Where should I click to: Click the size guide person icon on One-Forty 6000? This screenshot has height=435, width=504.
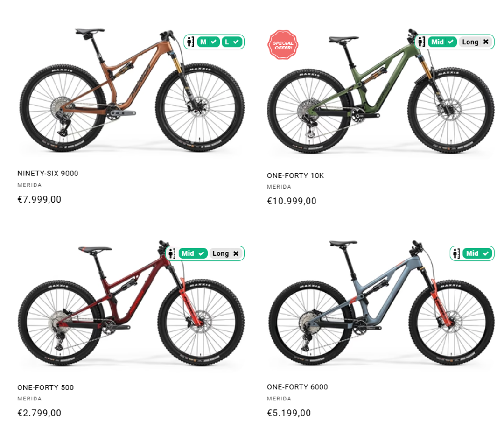(456, 253)
